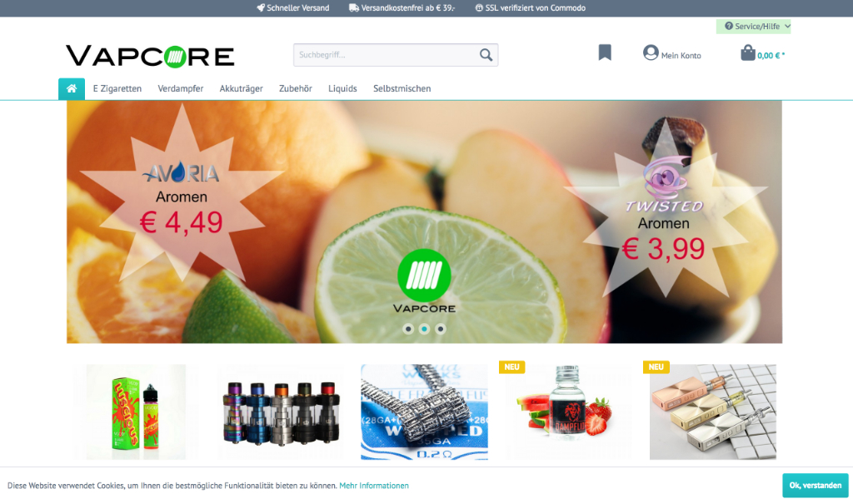Screen dimensions: 853x504
Task: Click the search magnifier icon
Action: [486, 55]
